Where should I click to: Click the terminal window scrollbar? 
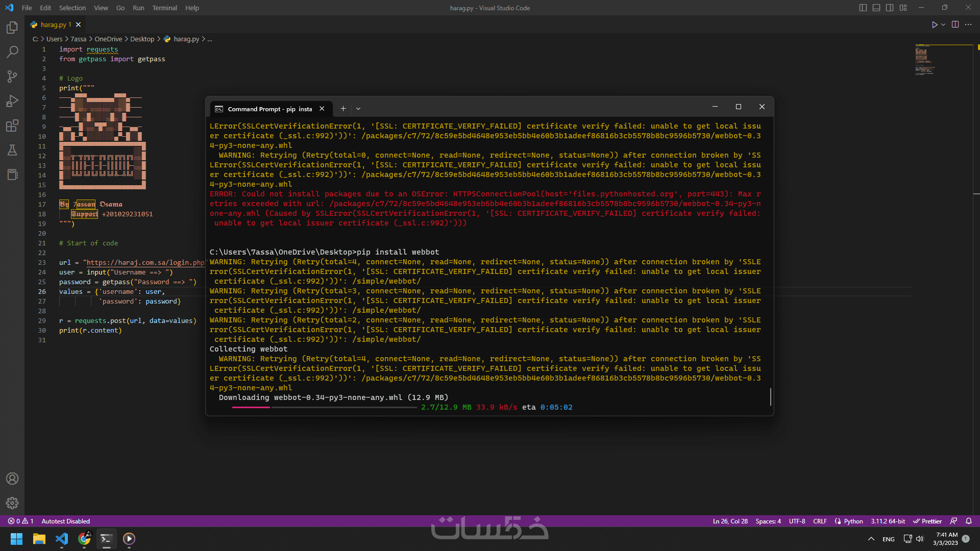point(770,396)
